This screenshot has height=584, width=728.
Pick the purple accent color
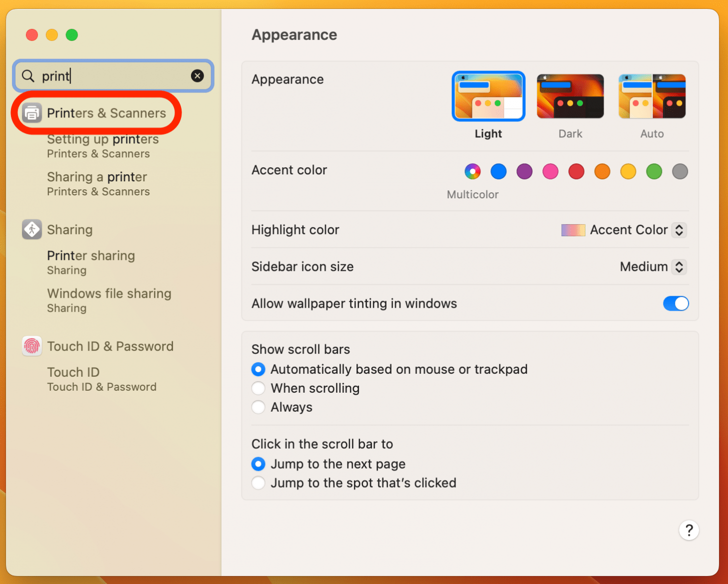click(524, 171)
